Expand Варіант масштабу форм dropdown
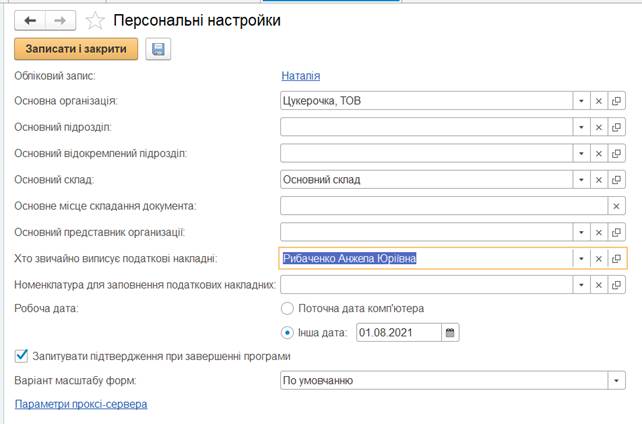The width and height of the screenshot is (642, 424). click(616, 380)
